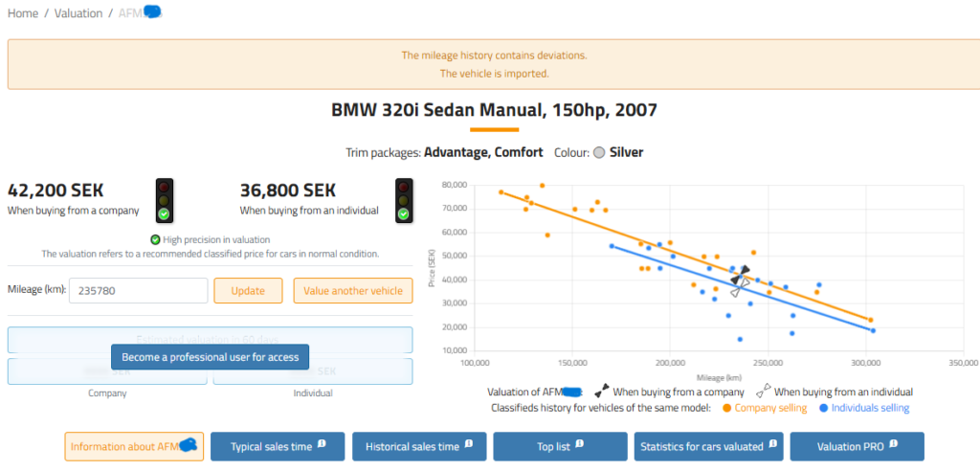Click the white pin legend icon for individual

click(763, 392)
